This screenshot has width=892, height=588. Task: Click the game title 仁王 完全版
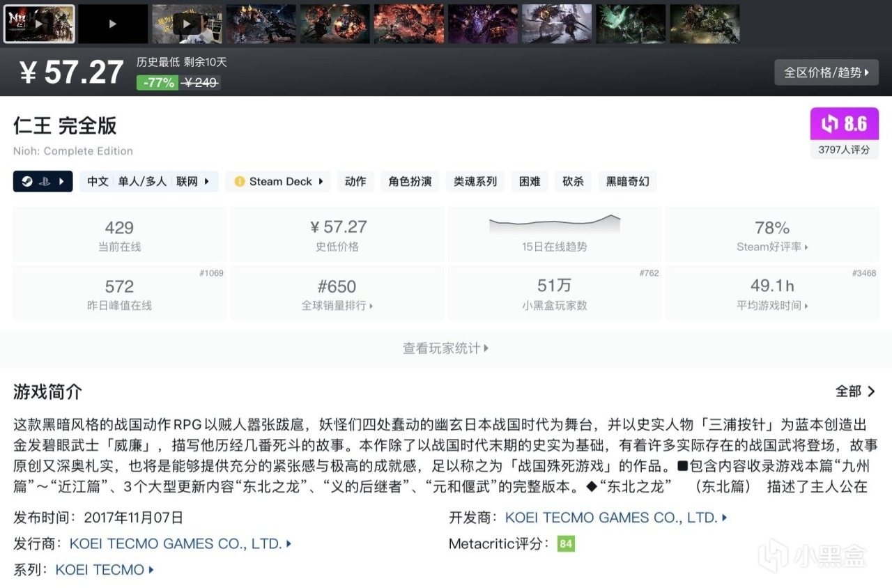pyautogui.click(x=65, y=126)
